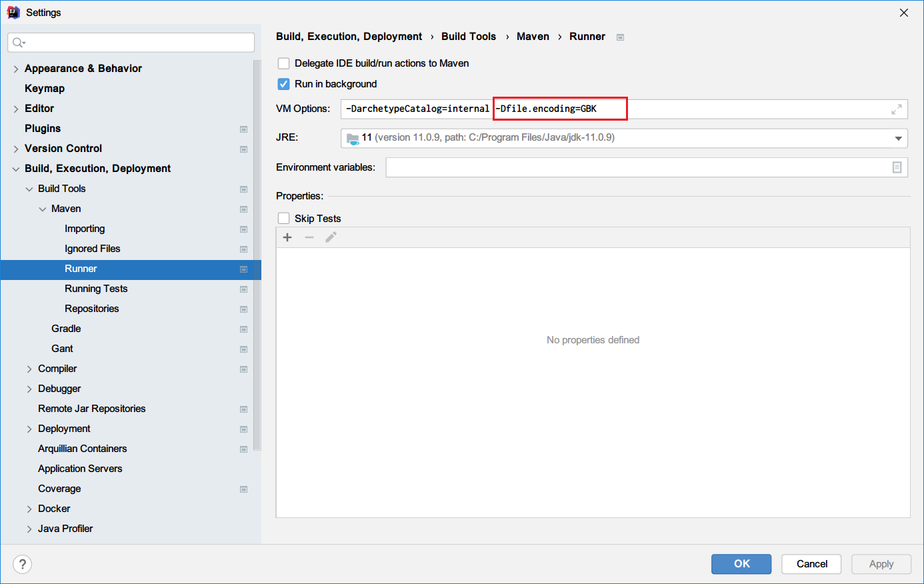Click the project-level icon beside Maven
This screenshot has width=924, height=584.
point(244,209)
